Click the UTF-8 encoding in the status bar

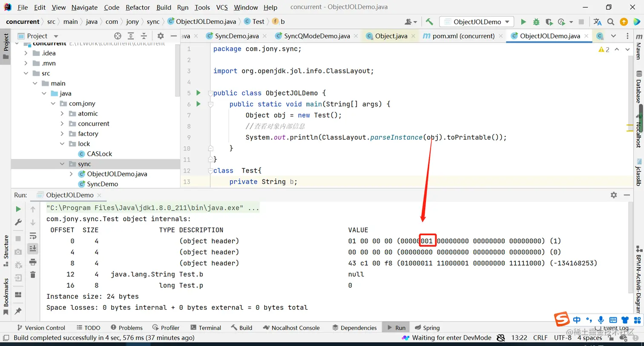point(563,338)
